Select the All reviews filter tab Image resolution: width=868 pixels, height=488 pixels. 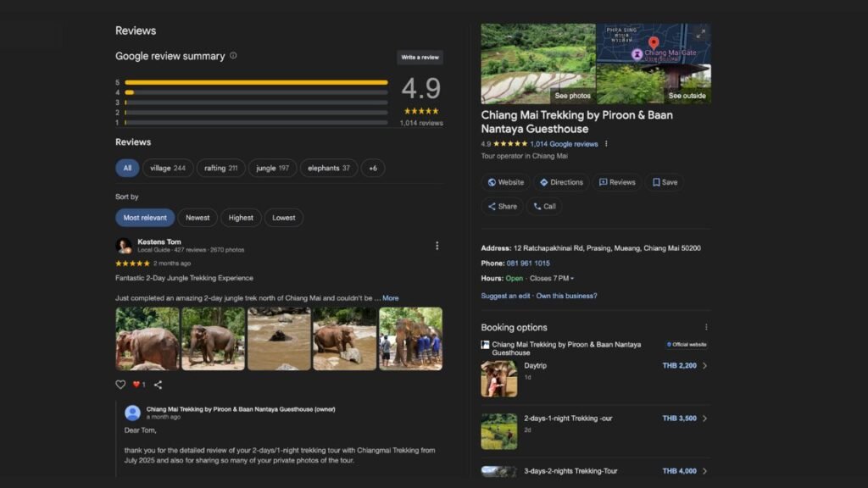tap(127, 168)
